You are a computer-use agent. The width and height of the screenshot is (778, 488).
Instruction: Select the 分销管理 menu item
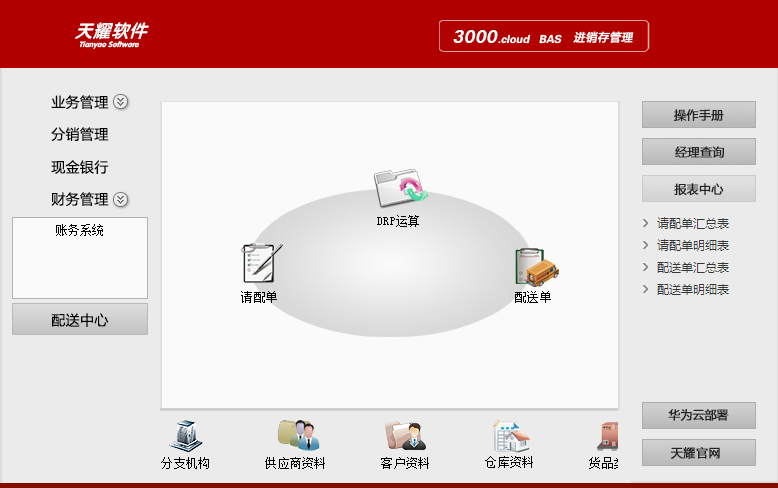[x=79, y=134]
